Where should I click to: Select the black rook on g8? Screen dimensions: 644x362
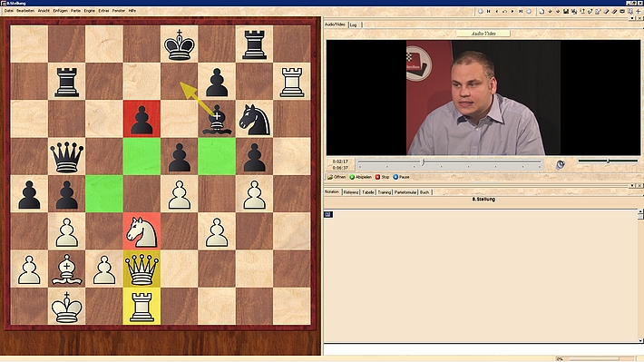coord(254,44)
